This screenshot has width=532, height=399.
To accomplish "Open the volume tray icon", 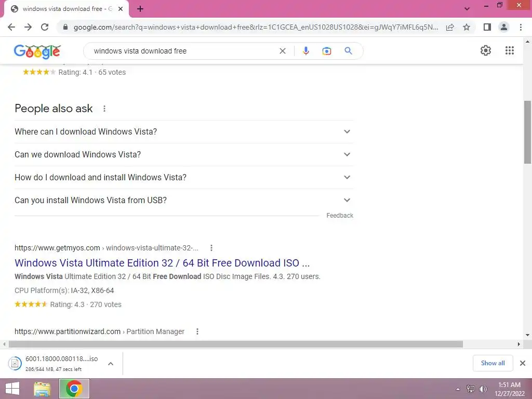I will pos(483,389).
